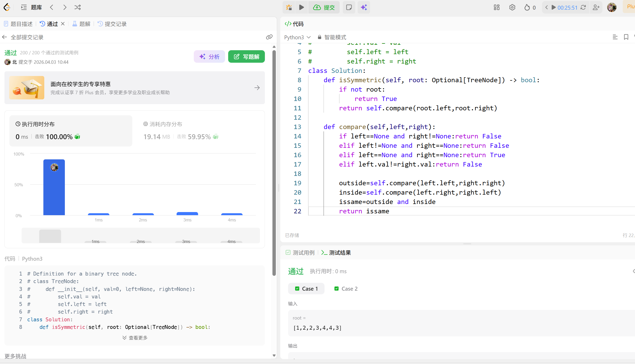Click the debug bug icon in toolbar
635x364 pixels.
point(289,7)
